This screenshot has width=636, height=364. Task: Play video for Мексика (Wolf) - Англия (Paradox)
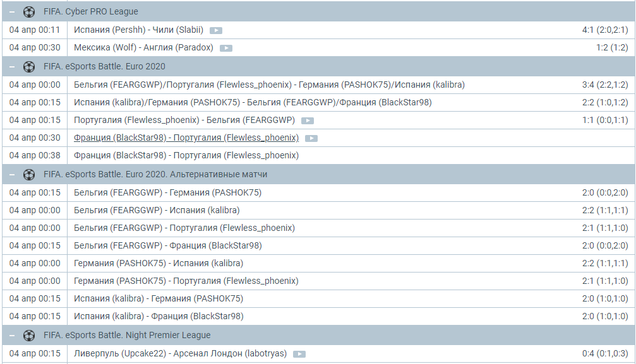[226, 48]
